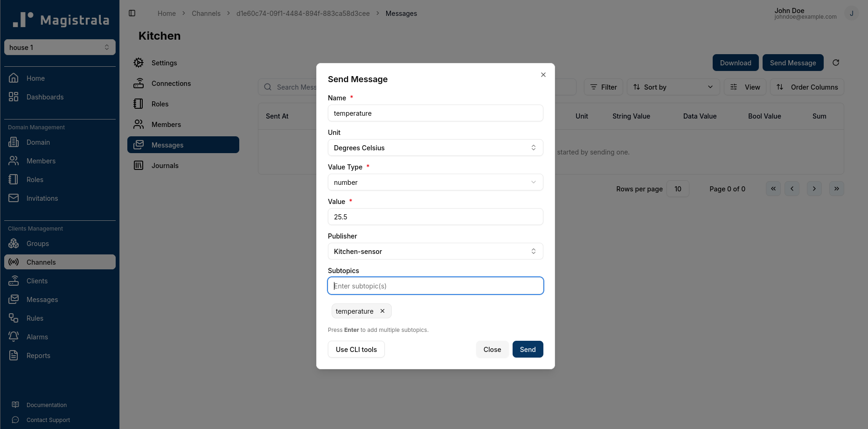Image resolution: width=868 pixels, height=429 pixels.
Task: Remove the temperature subtopic chip
Action: click(x=382, y=311)
